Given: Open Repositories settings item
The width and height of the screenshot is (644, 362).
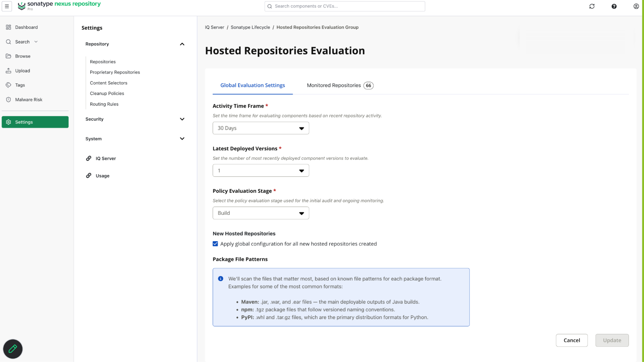Looking at the screenshot, I should click(x=103, y=62).
